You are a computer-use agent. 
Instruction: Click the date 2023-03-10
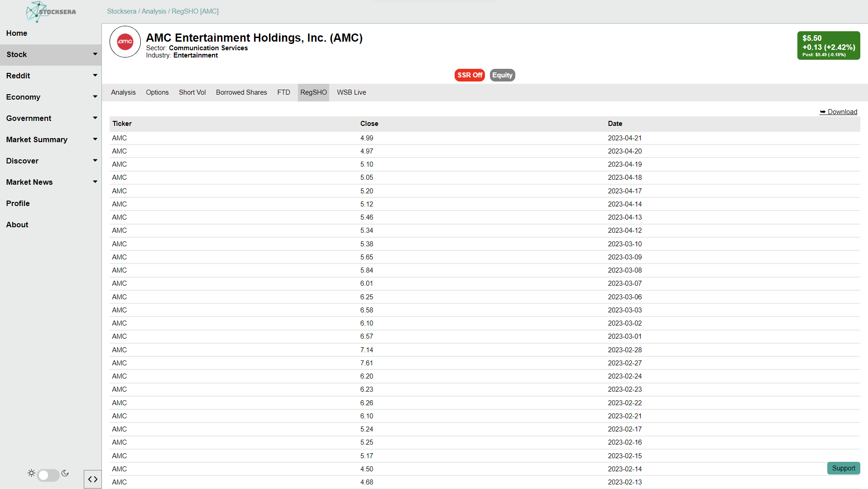(624, 244)
